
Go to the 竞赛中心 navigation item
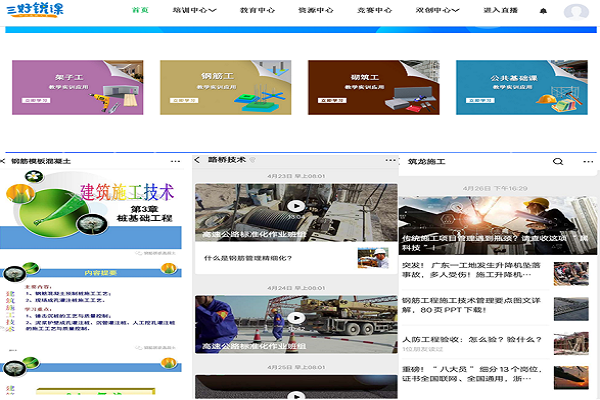tap(371, 11)
